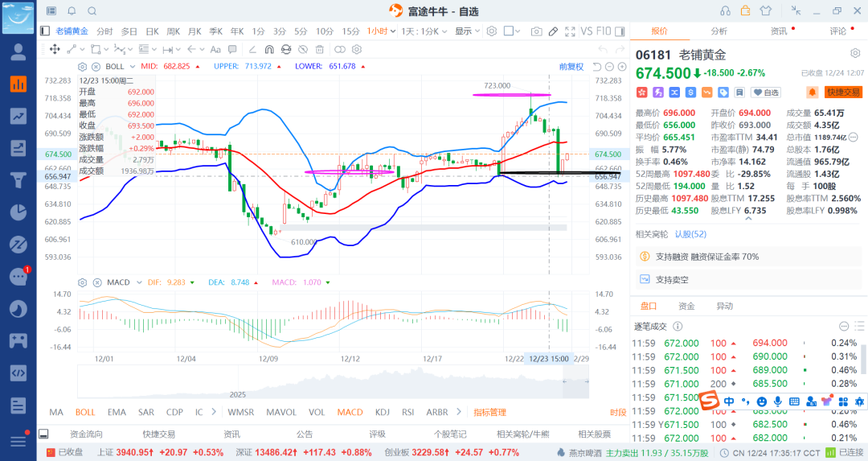Open the 显示 display dropdown
This screenshot has height=461, width=868.
click(467, 31)
